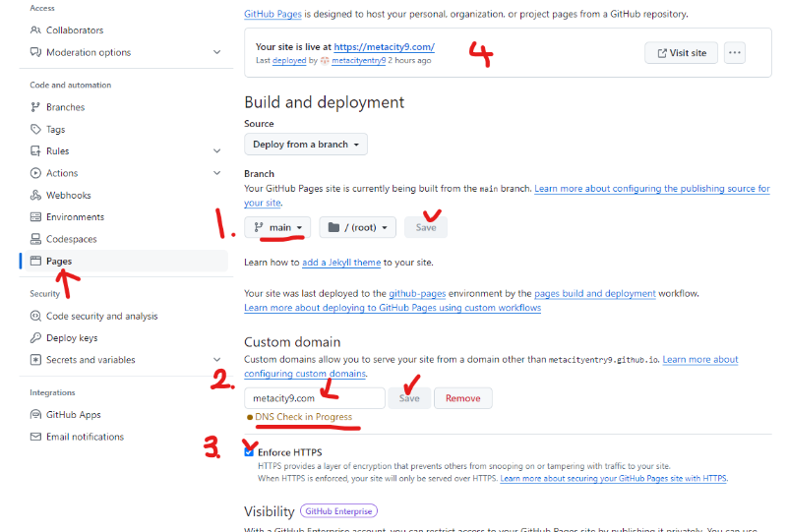Click the Webhooks icon in sidebar
This screenshot has height=532, width=787.
click(x=36, y=195)
